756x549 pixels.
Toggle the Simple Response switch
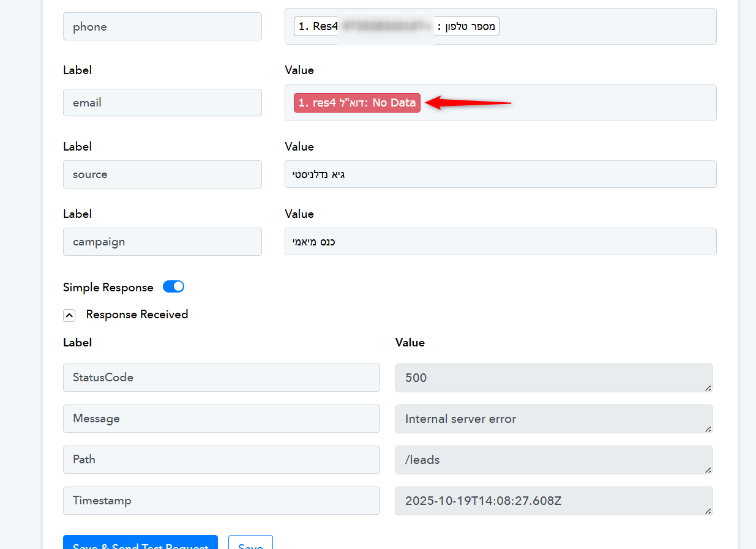pos(173,287)
